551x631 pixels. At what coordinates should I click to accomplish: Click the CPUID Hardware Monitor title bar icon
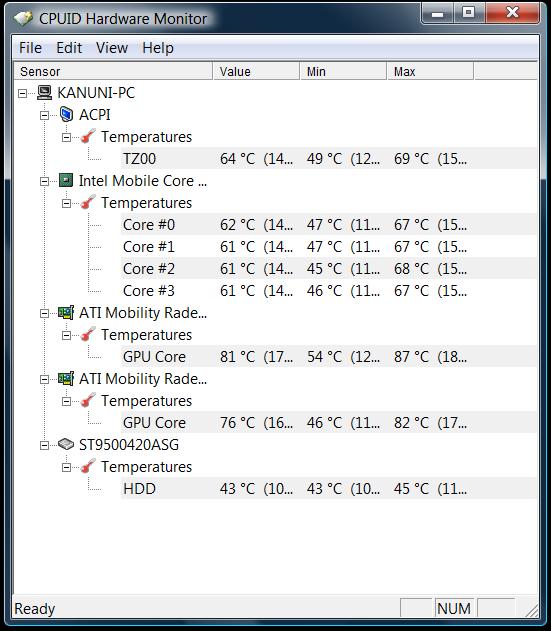click(x=23, y=19)
